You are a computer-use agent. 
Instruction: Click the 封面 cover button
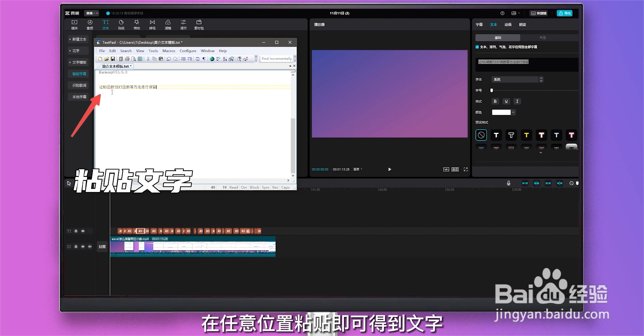[x=102, y=247]
